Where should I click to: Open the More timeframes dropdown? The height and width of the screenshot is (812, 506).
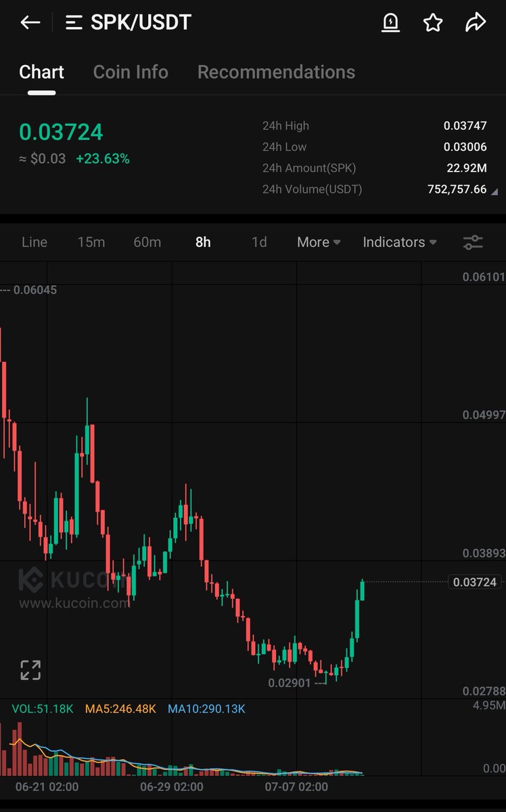319,242
